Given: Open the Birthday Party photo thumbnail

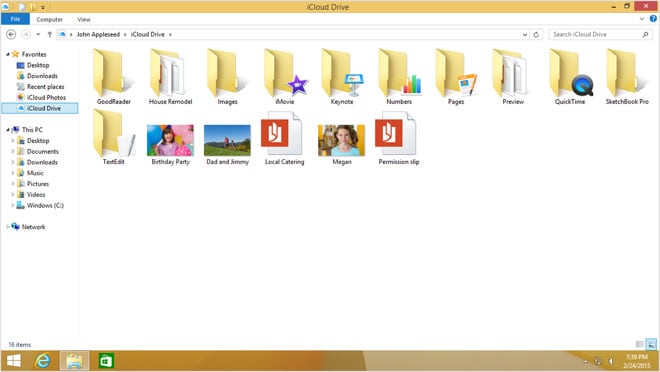Looking at the screenshot, I should 170,144.
